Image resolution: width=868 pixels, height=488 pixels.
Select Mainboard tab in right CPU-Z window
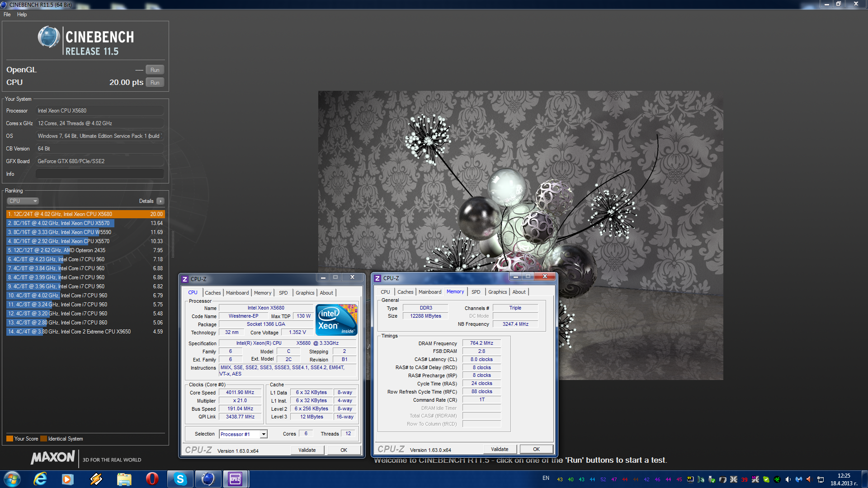pos(430,292)
